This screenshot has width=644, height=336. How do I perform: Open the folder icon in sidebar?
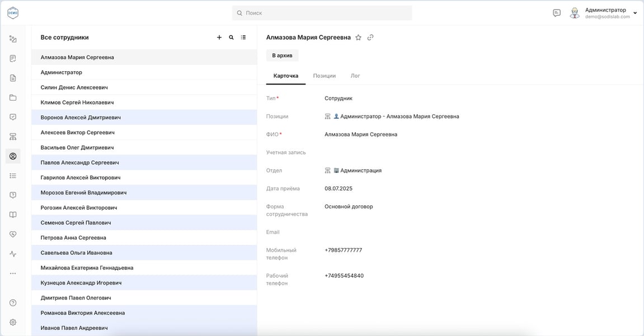(x=13, y=97)
